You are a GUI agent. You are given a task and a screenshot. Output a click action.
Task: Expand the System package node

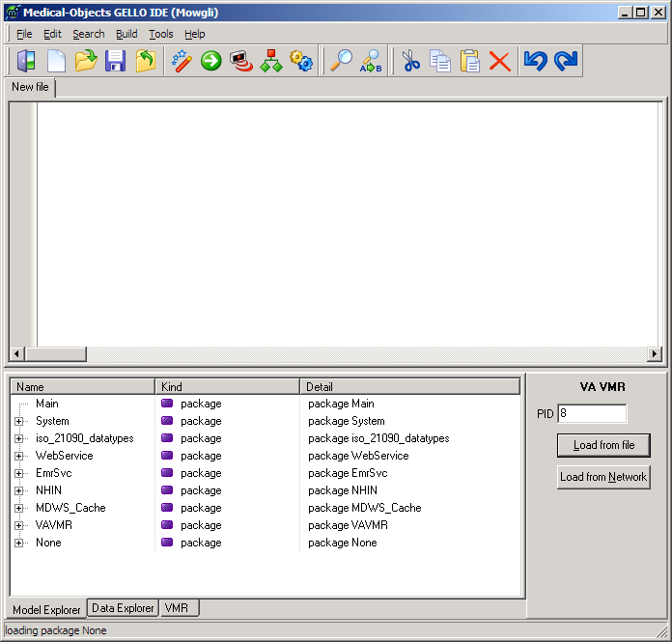click(19, 421)
